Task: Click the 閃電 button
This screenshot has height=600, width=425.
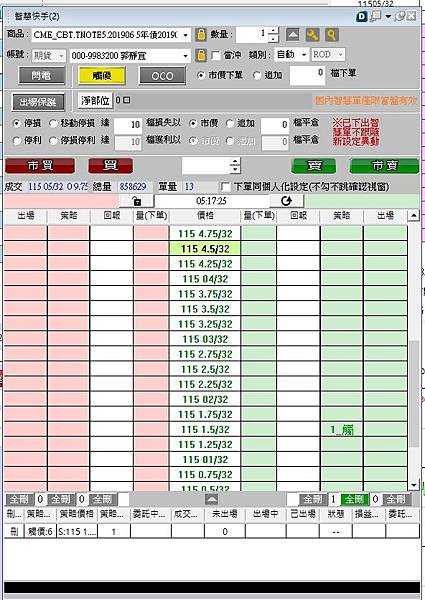Action: pos(41,76)
